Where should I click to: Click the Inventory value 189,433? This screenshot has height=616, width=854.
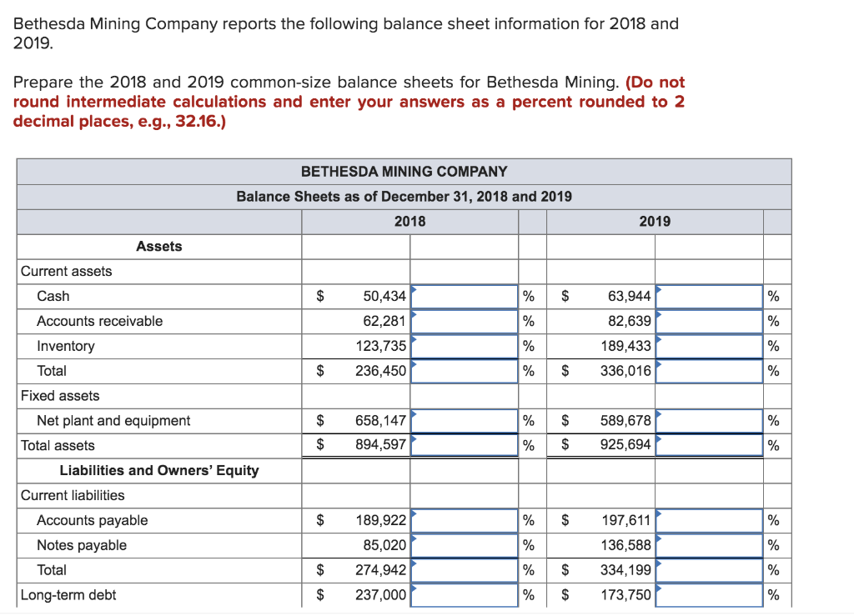[x=626, y=347]
